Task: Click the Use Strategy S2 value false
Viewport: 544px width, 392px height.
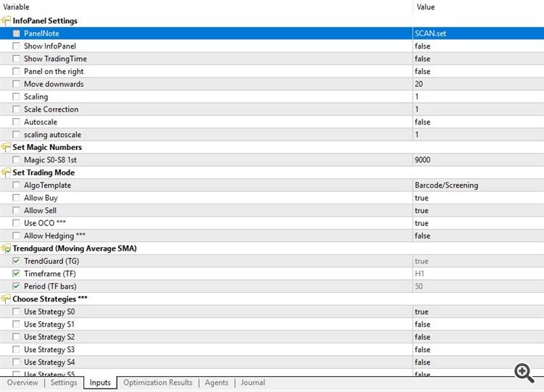Action: tap(423, 337)
